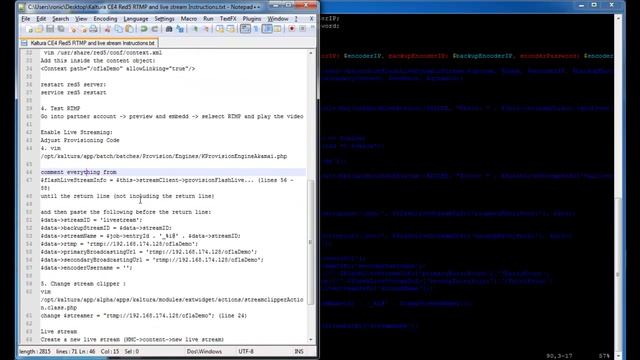This screenshot has width=640, height=360.
Task: Click the length 2815 status bar entry
Action: coord(35,351)
